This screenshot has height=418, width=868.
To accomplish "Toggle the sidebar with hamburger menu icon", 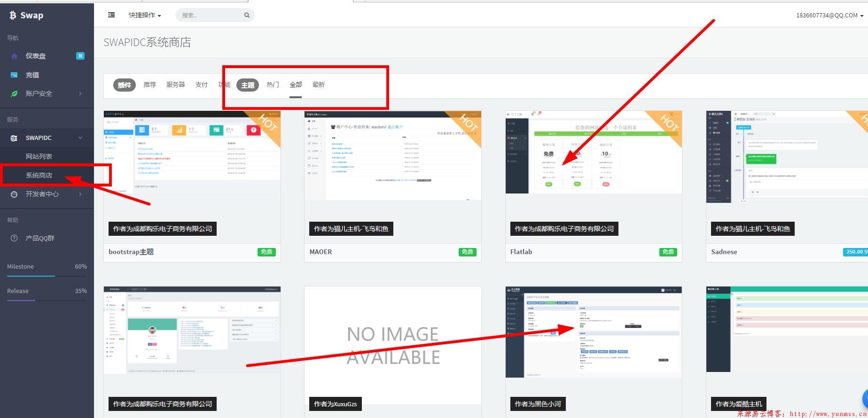I will [111, 15].
